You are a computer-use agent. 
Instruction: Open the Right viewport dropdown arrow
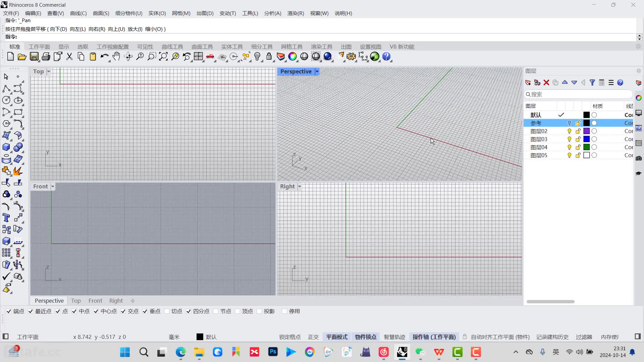point(300,186)
